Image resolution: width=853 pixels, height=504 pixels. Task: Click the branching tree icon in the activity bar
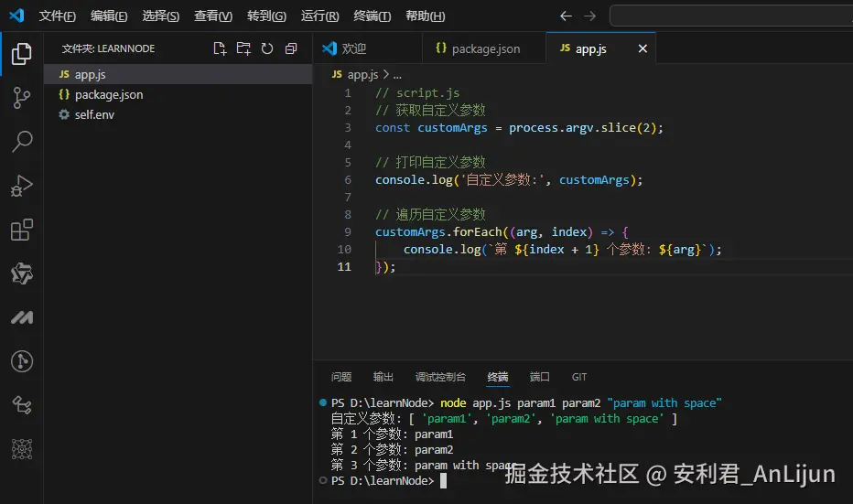(x=22, y=405)
